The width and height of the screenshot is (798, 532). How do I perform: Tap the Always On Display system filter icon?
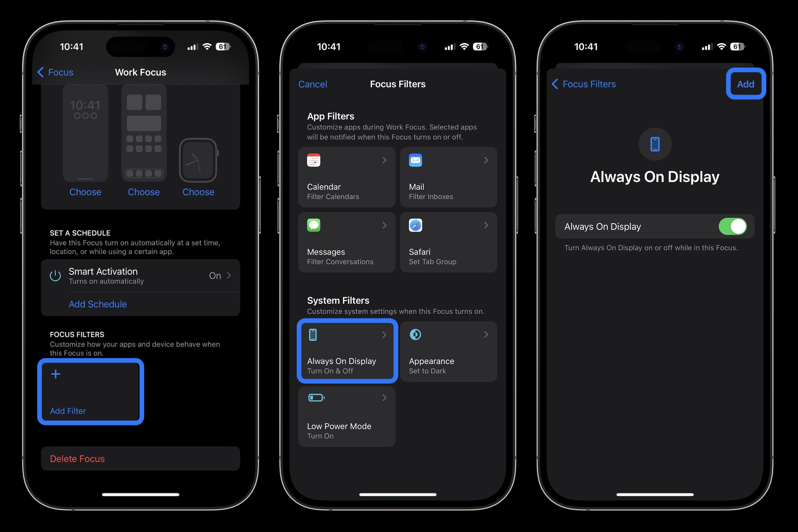coord(313,334)
